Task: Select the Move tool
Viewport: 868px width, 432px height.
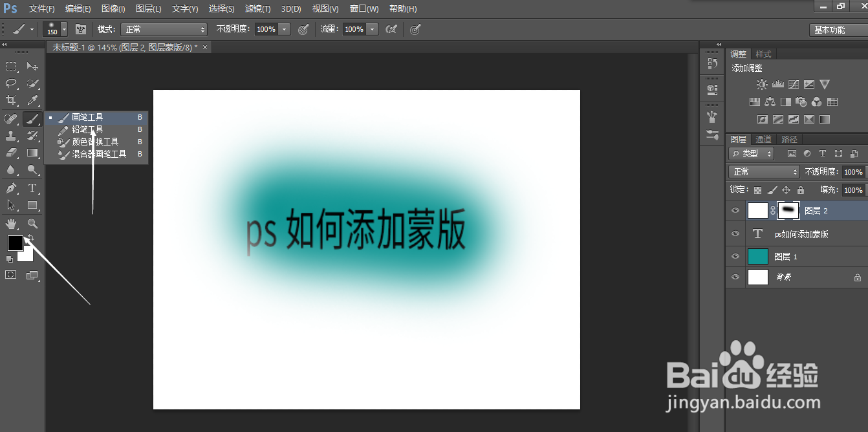Action: [x=32, y=67]
